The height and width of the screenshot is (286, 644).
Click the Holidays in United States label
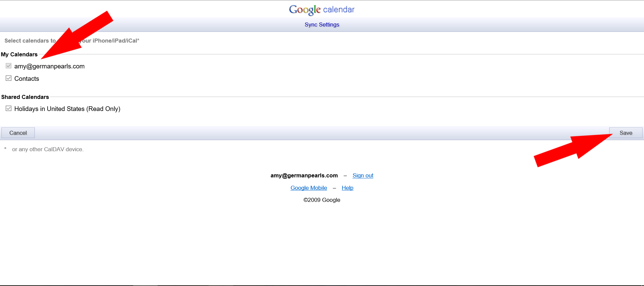coord(67,109)
